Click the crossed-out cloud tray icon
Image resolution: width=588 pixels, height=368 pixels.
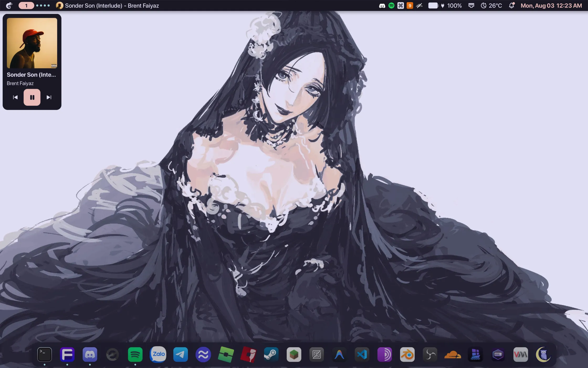pyautogui.click(x=419, y=6)
